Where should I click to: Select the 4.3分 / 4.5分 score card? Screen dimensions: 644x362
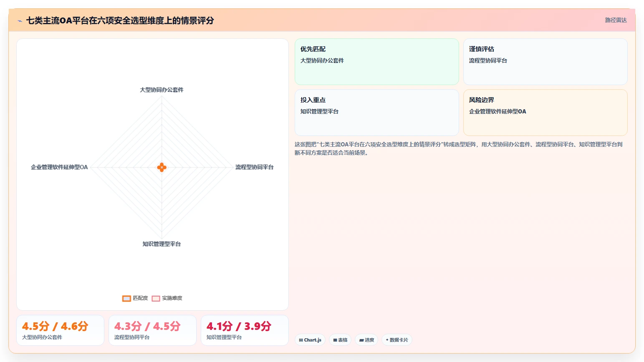click(x=152, y=330)
